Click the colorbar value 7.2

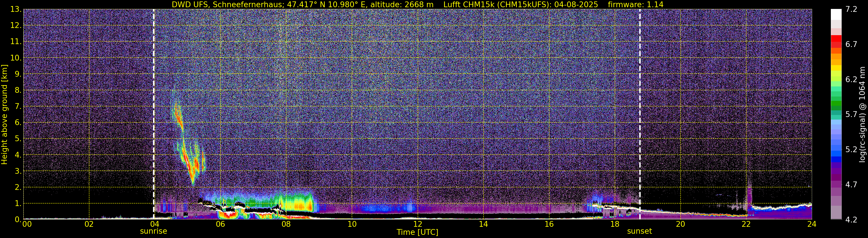point(852,10)
